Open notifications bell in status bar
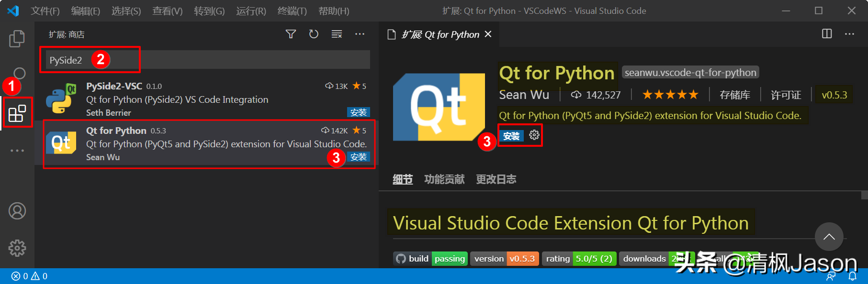Screen dimensions: 868x284 (x=853, y=276)
